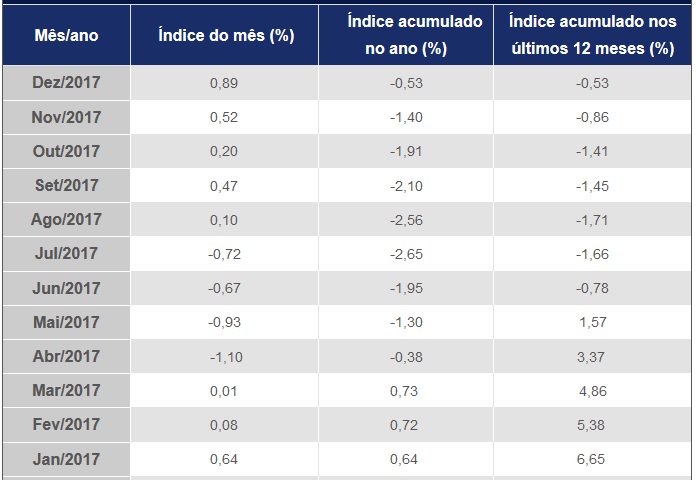Click the 6,65 twelve-month value
Image resolution: width=696 pixels, height=480 pixels.
[x=592, y=460]
